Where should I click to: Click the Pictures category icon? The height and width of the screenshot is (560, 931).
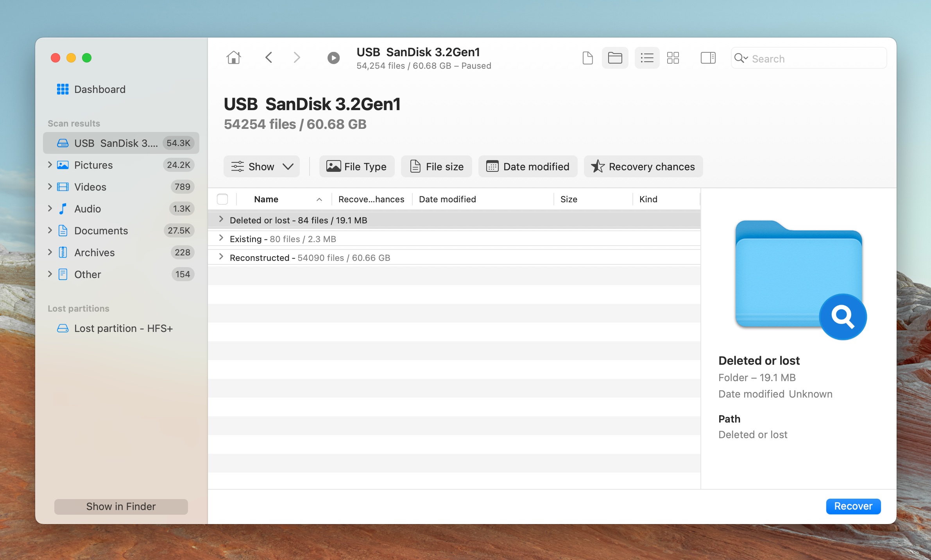[x=63, y=165]
